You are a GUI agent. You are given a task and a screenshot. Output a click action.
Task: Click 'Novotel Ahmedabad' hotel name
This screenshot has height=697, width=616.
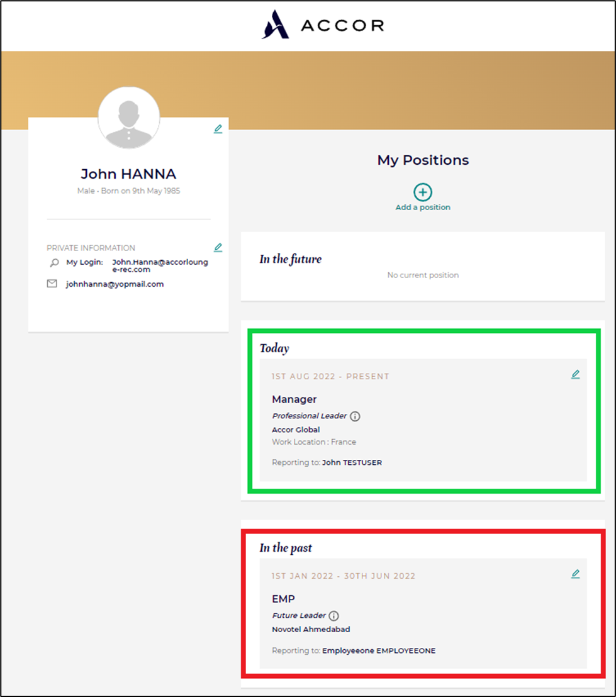click(311, 629)
